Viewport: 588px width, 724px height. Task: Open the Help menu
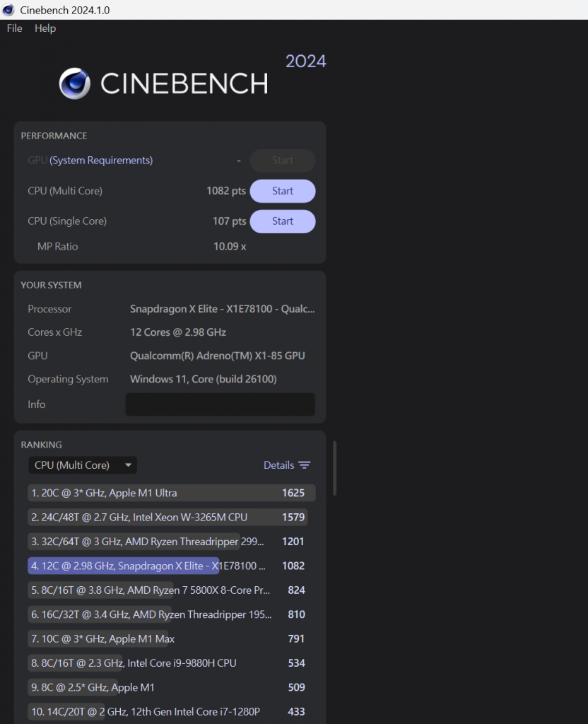(x=45, y=28)
